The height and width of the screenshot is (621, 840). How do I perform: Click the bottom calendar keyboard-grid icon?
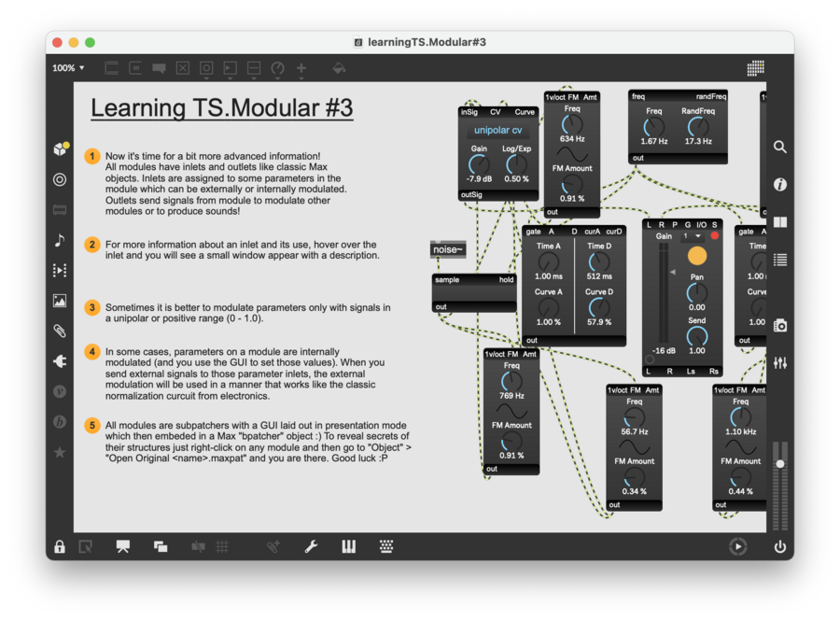[x=386, y=546]
